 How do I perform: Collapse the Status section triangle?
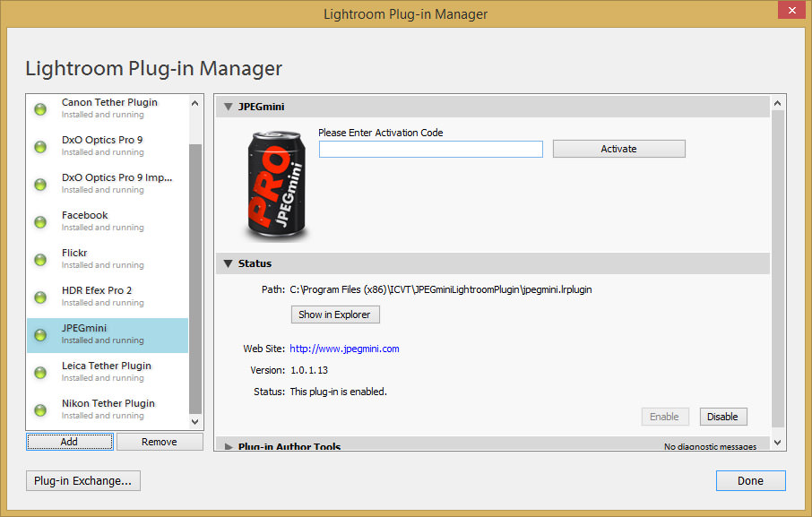point(228,263)
